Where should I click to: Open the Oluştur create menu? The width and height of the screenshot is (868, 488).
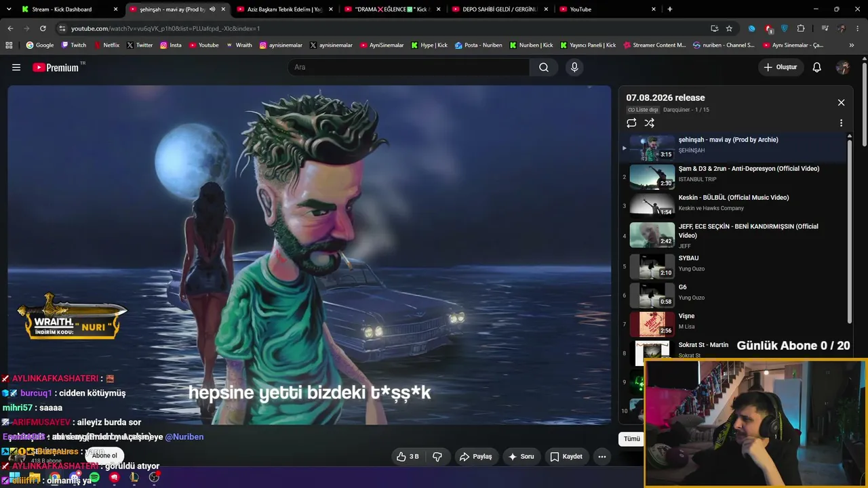tap(780, 67)
